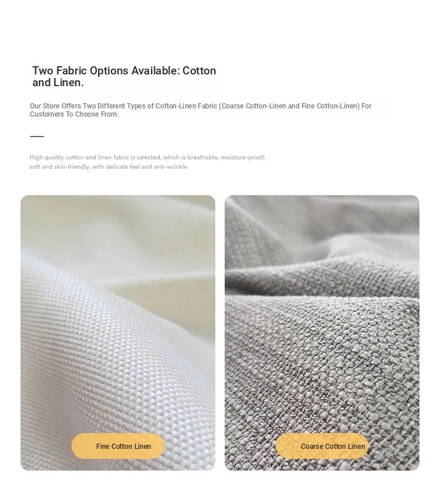Open the gray coarse-weave fabric photo
Screen dimensions: 440x504
click(322, 333)
